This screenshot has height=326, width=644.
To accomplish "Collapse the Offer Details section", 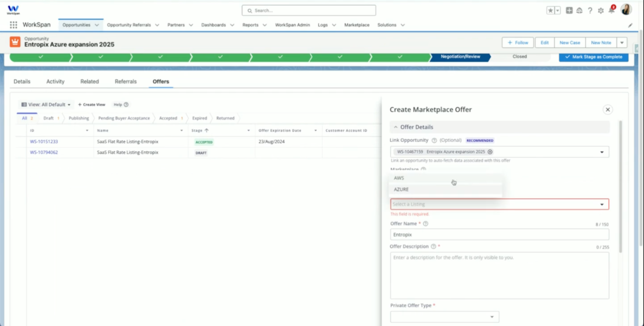I will coord(396,127).
